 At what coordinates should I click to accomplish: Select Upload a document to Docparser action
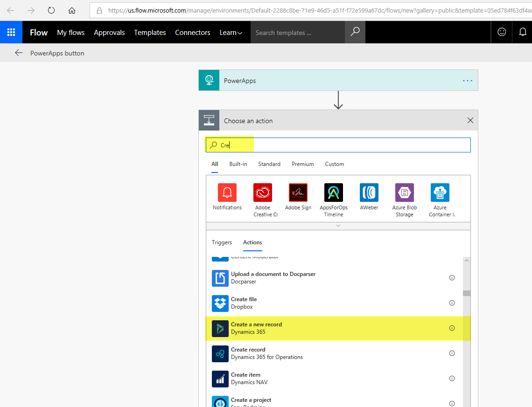pos(335,278)
